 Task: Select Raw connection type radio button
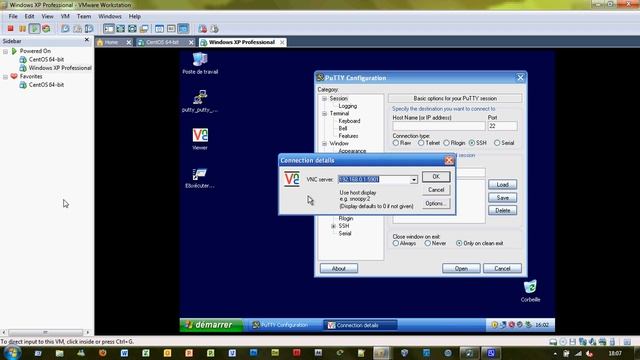(x=396, y=143)
